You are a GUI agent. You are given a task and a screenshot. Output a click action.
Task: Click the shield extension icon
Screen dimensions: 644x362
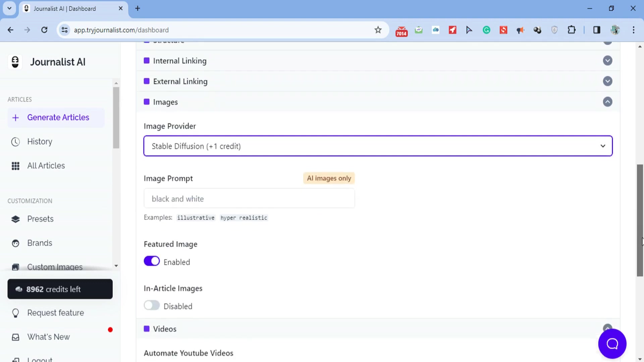554,30
